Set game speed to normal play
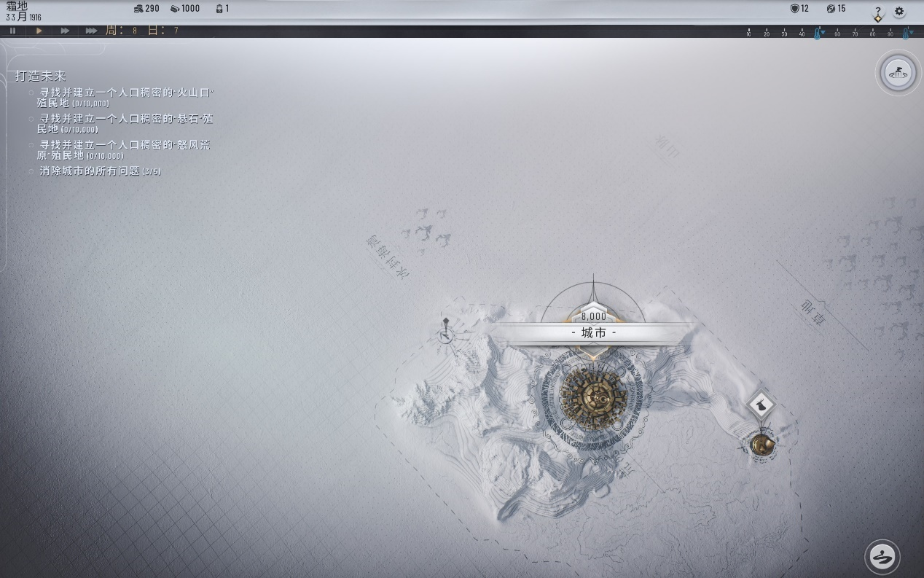924x578 pixels. (x=39, y=31)
